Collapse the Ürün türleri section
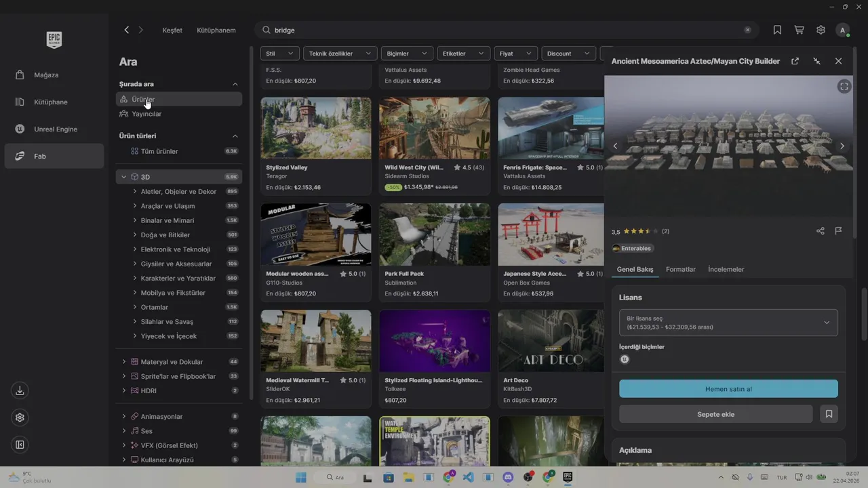This screenshot has width=868, height=488. 235,136
